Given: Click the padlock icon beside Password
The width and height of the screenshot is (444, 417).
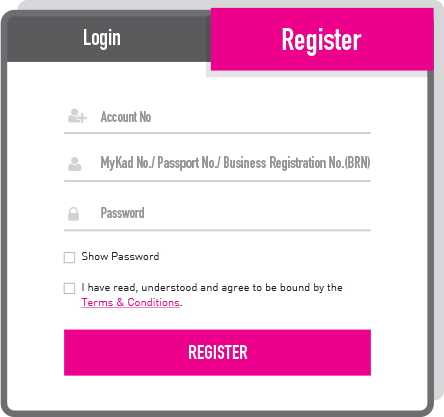Looking at the screenshot, I should [73, 214].
